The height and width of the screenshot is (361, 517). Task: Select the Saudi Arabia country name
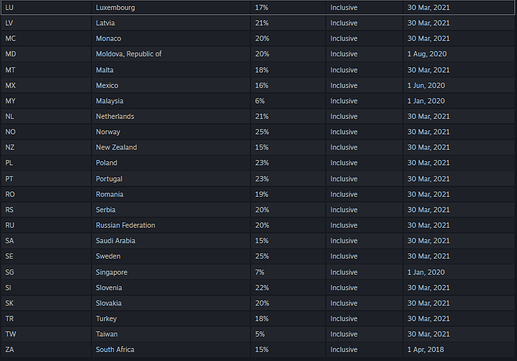coord(115,241)
